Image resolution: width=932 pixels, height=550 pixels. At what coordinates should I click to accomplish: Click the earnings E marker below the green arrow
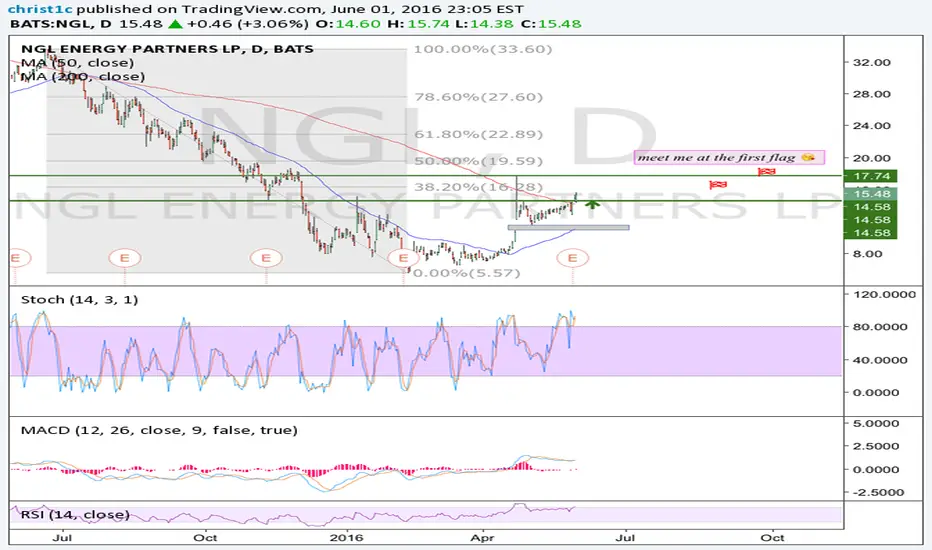[572, 258]
